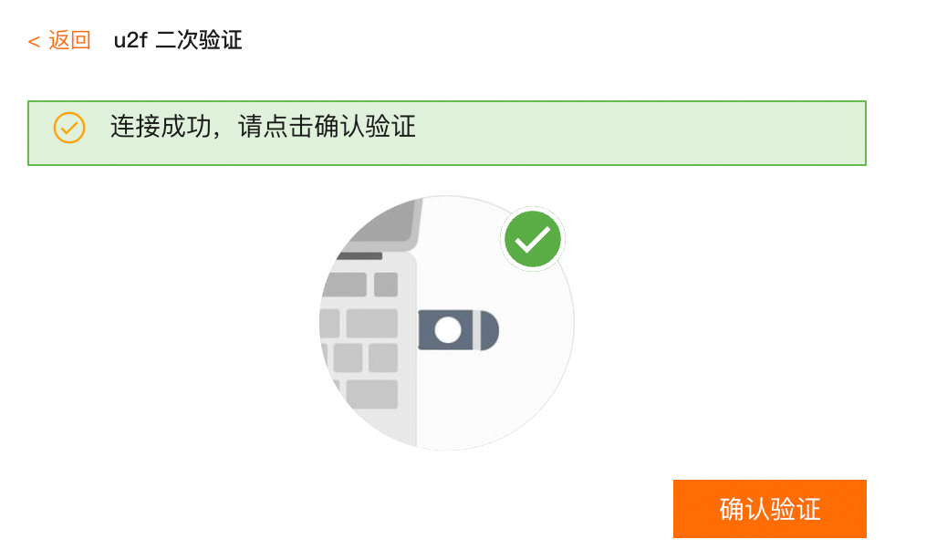947x560 pixels.
Task: Select the u2f 二次验证 page title
Action: pyautogui.click(x=178, y=40)
